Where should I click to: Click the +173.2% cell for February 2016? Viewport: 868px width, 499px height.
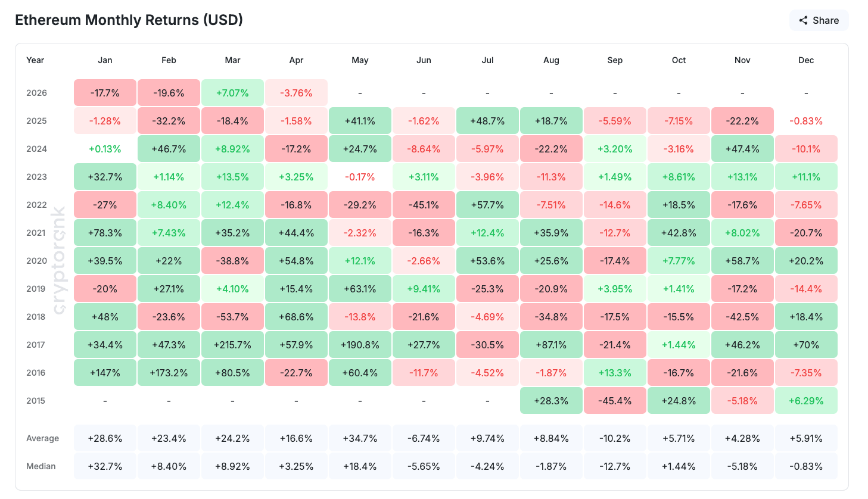(169, 373)
